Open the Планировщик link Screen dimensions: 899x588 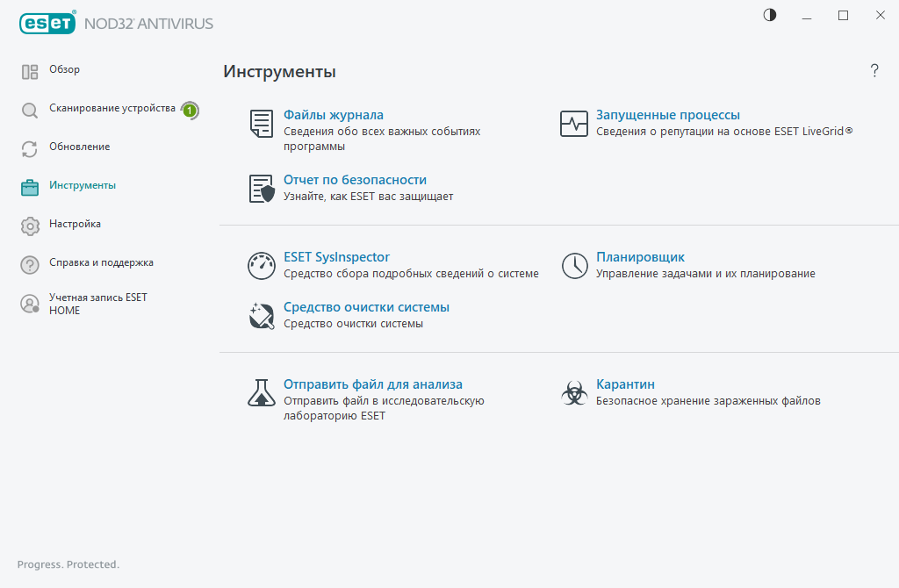640,257
